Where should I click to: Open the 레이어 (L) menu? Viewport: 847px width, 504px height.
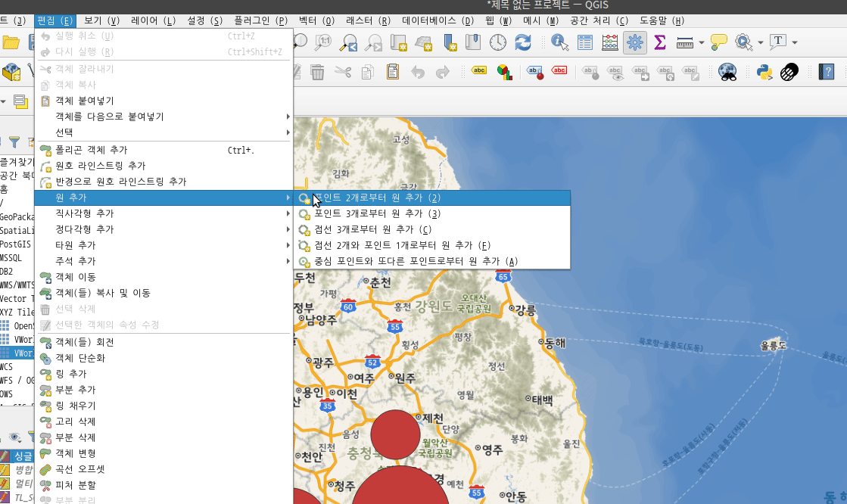pos(154,20)
